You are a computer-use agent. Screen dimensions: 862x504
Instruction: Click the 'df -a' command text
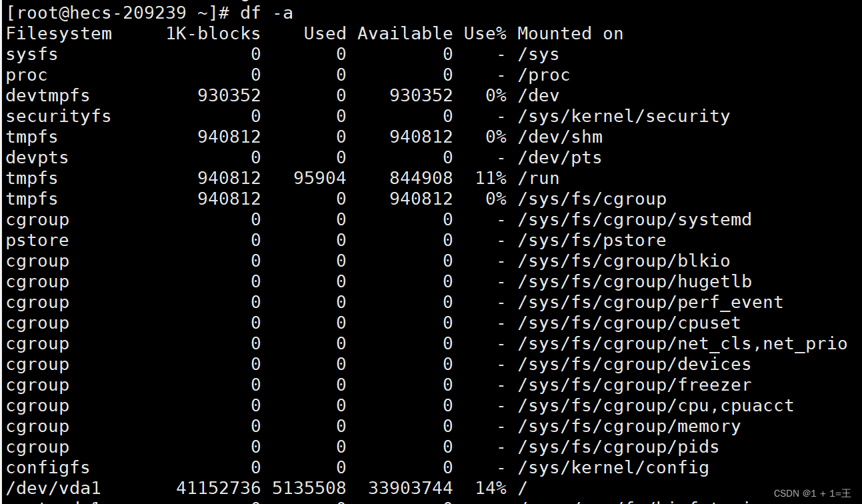pyautogui.click(x=266, y=13)
